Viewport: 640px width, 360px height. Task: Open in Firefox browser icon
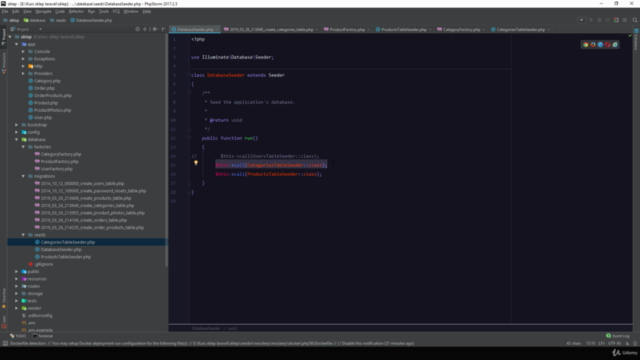(x=593, y=44)
